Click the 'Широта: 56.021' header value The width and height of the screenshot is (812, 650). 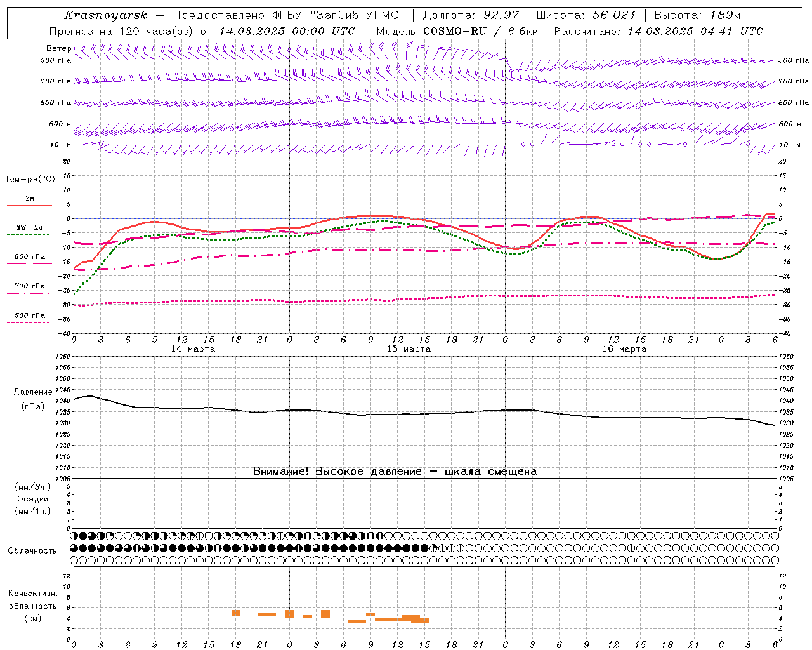tap(586, 15)
